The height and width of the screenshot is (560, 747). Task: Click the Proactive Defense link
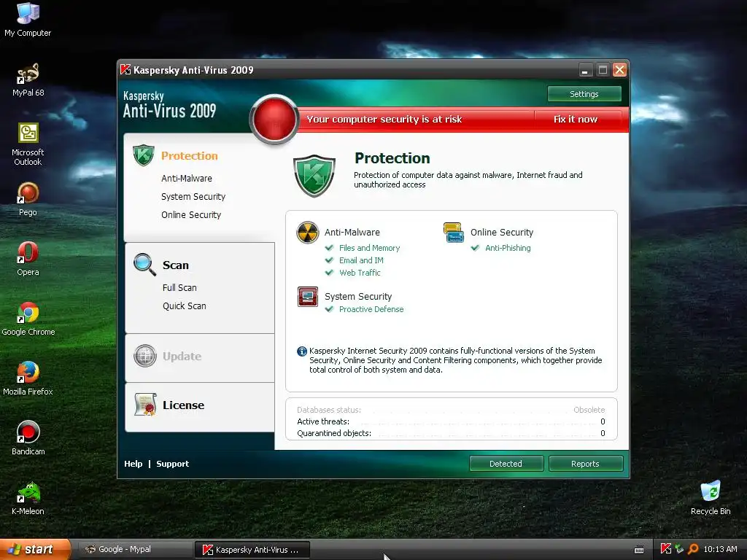371,309
